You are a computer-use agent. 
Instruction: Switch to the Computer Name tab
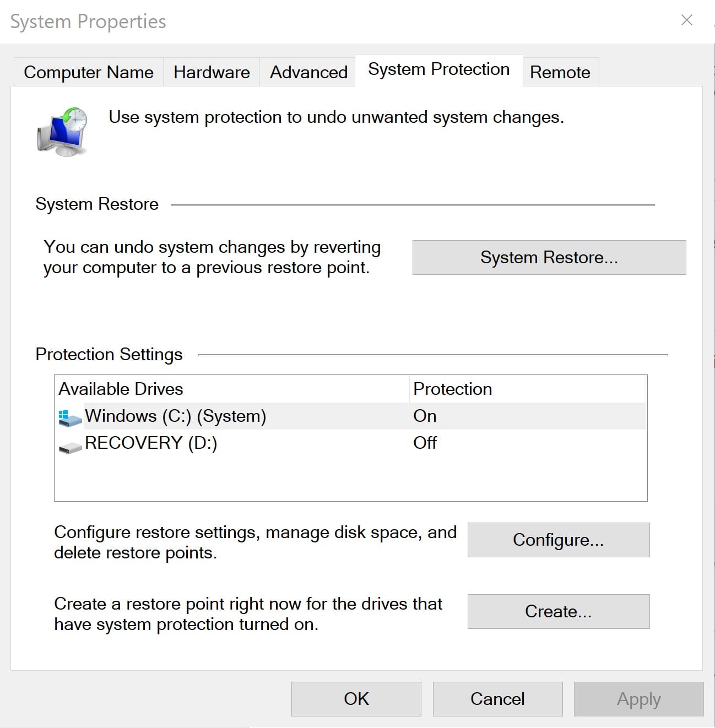(x=88, y=72)
